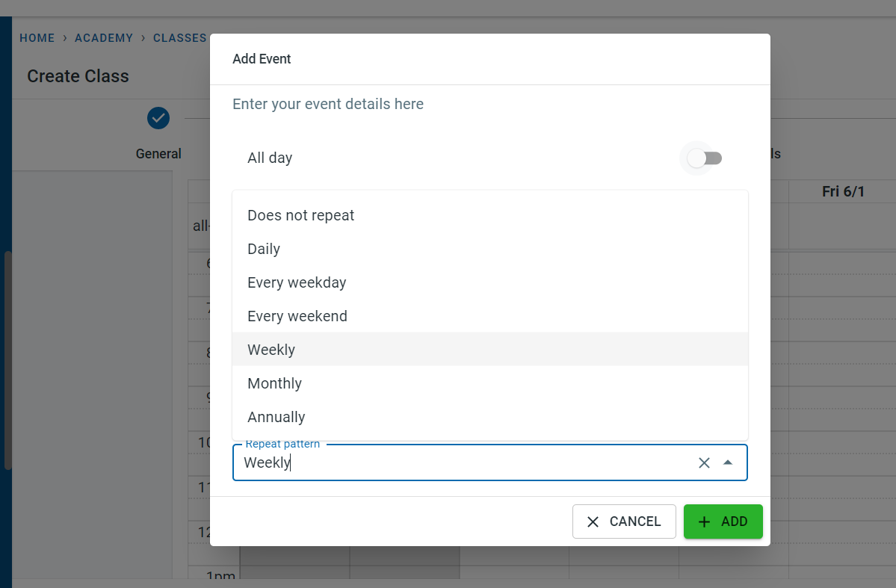Pick 'Every weekend' repeat option
This screenshot has height=588, width=896.
coord(297,316)
